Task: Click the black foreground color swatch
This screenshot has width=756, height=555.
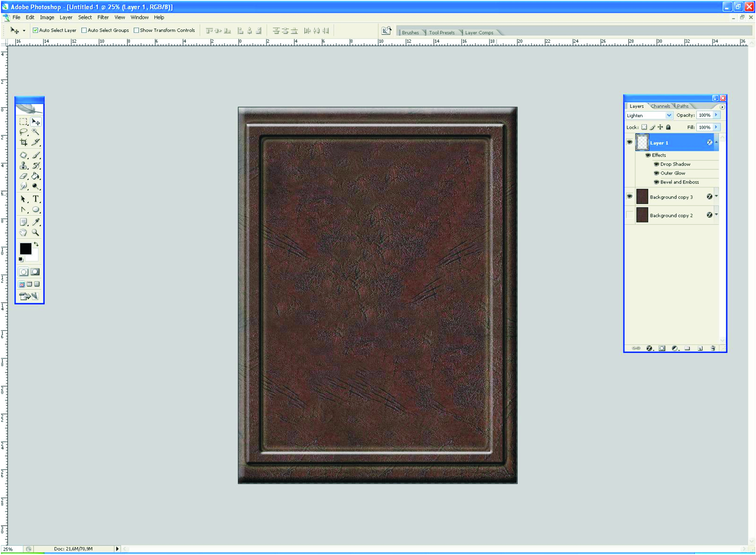Action: coord(25,249)
